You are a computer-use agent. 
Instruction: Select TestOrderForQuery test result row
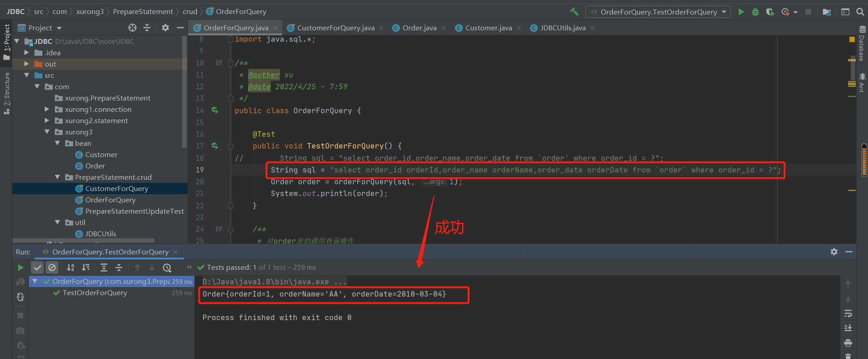tap(112, 292)
